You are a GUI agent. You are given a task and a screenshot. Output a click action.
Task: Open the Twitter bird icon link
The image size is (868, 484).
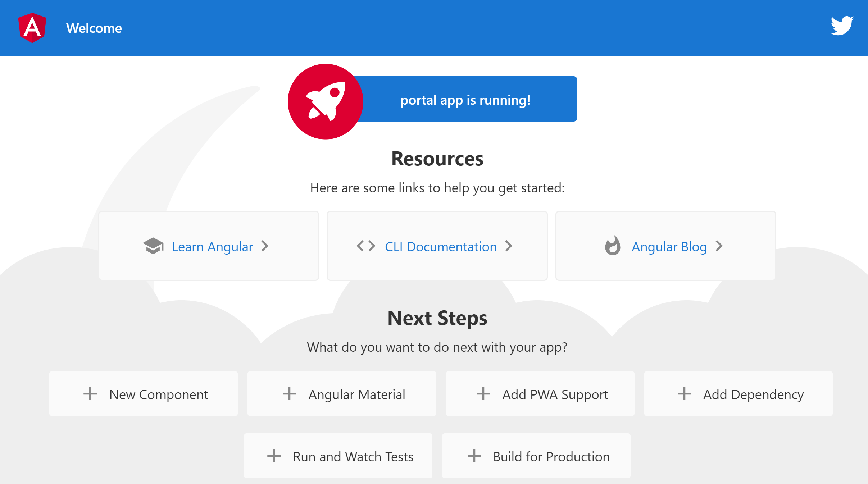click(x=842, y=26)
